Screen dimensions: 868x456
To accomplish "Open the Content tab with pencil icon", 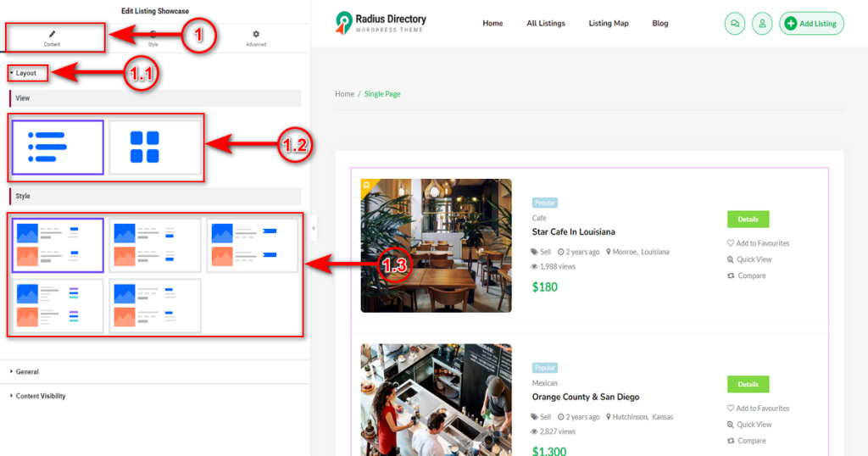I will [x=52, y=38].
